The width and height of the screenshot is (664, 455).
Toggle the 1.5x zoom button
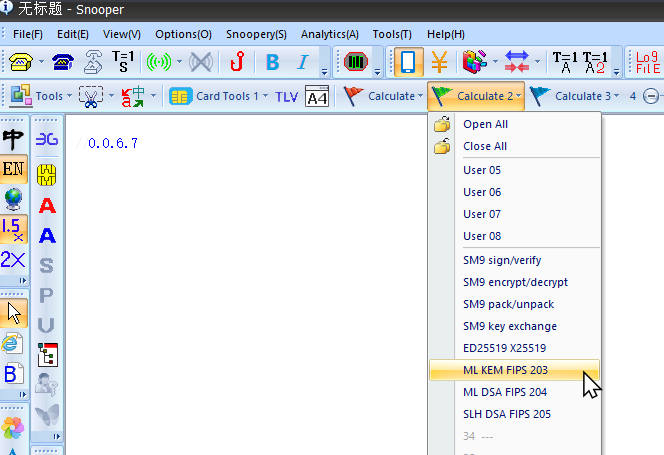coord(13,228)
